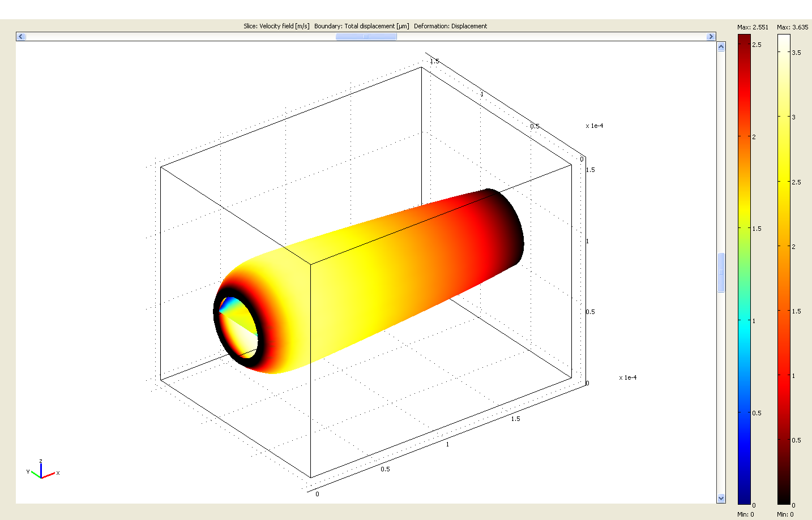The width and height of the screenshot is (812, 520).
Task: Click the velocity slice inside the cylinder opening
Action: pyautogui.click(x=239, y=328)
